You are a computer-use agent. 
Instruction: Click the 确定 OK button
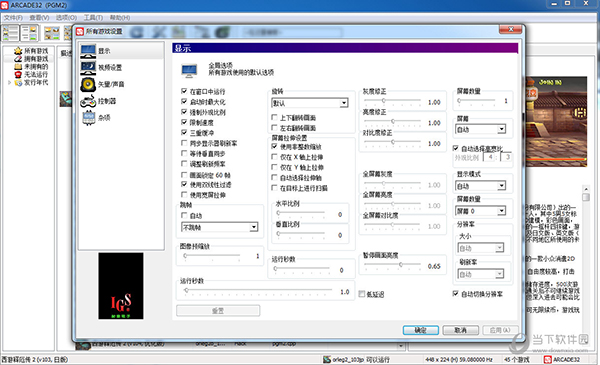[421, 330]
